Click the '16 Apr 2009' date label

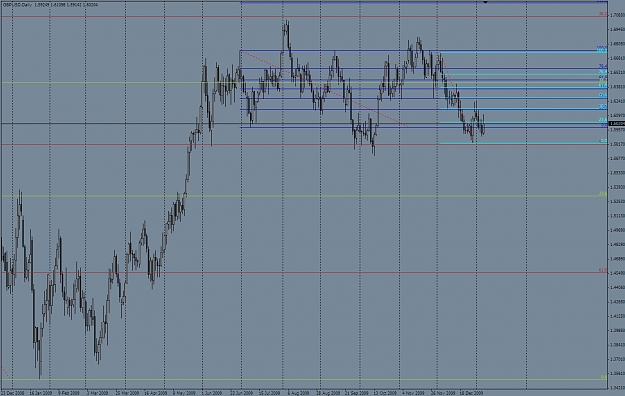coord(155,393)
